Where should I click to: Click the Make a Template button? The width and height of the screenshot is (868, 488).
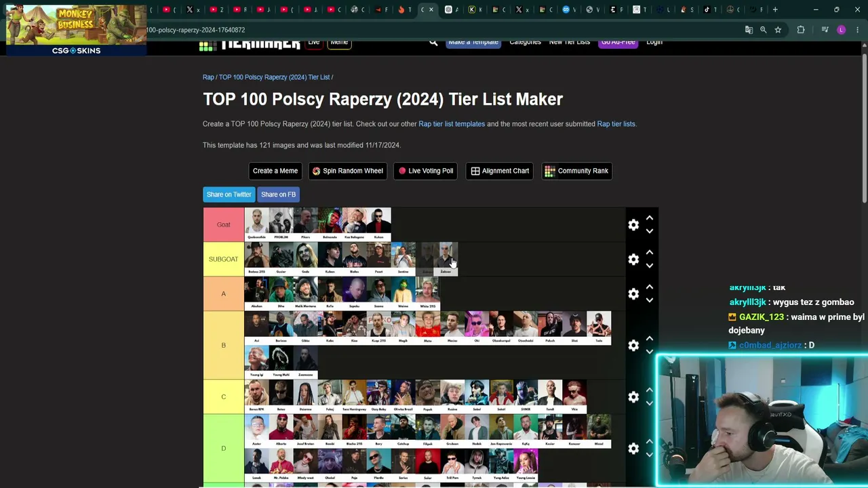[x=473, y=44]
